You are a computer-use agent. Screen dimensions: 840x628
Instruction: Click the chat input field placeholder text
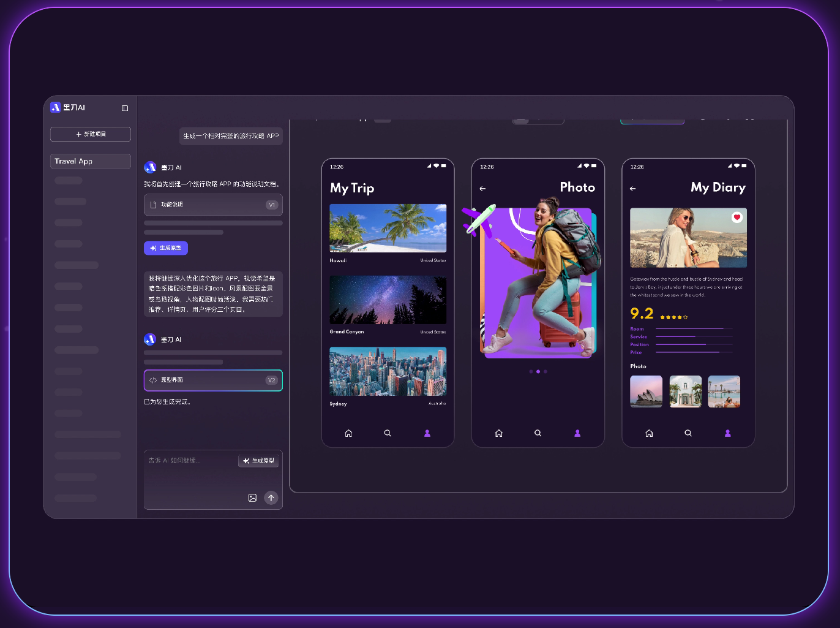point(174,461)
